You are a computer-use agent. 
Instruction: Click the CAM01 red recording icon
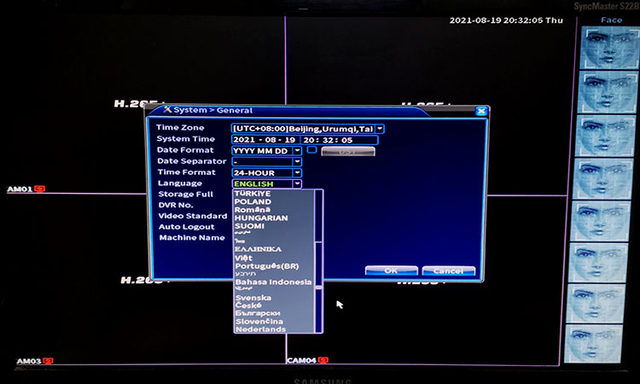click(x=40, y=189)
